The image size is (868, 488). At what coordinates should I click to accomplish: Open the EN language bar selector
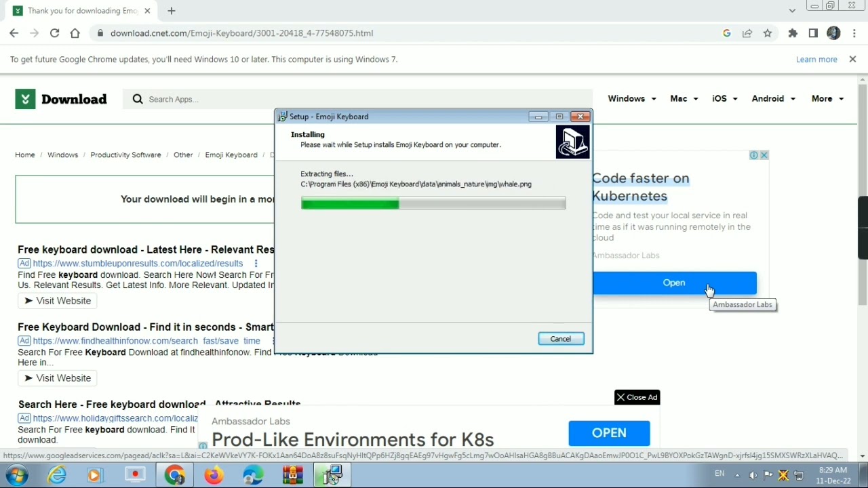[719, 474]
